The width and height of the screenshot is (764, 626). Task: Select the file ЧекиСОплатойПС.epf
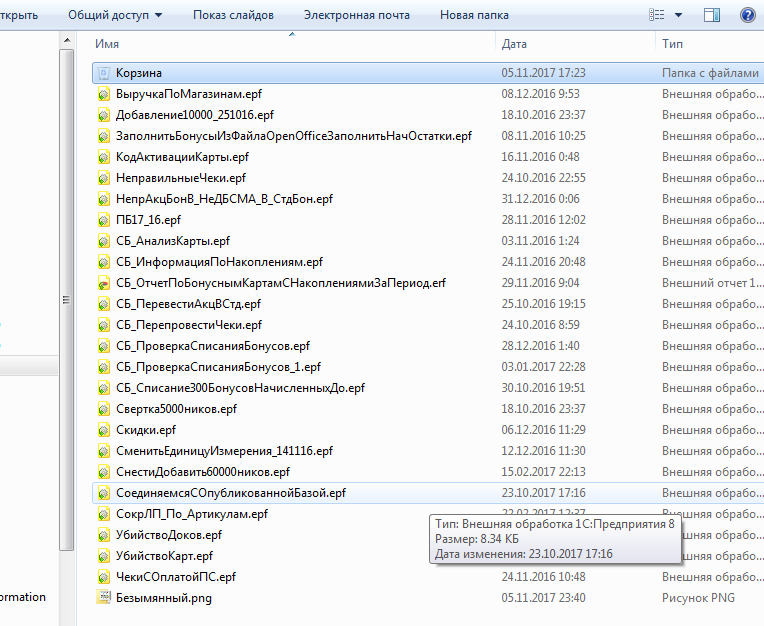175,577
